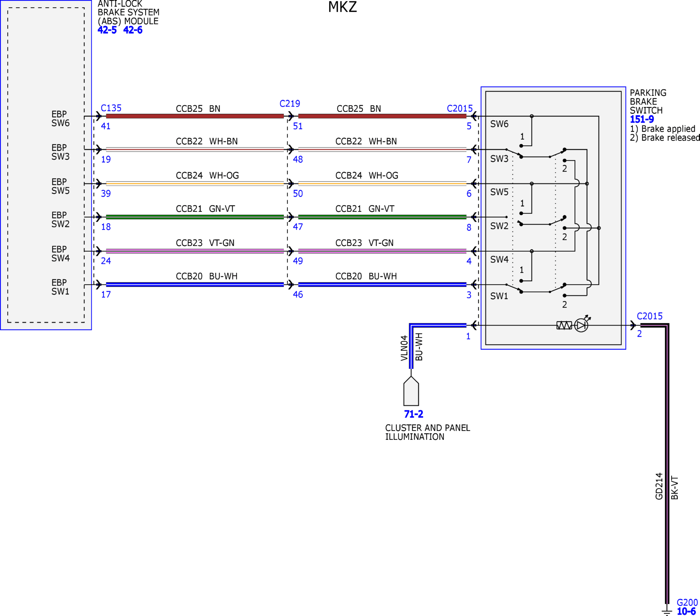Click 'EBP SW1' module pin label
The image size is (700, 616).
60,287
